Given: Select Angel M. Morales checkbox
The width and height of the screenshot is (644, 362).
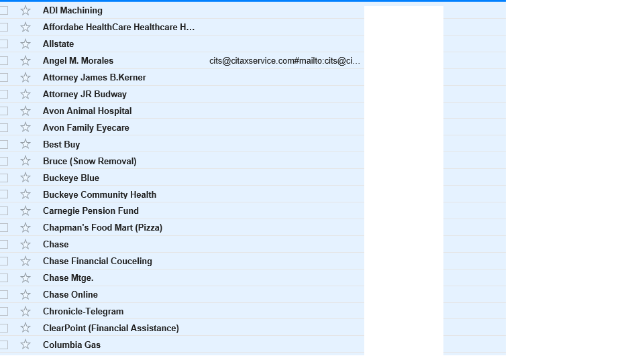Looking at the screenshot, I should point(4,61).
